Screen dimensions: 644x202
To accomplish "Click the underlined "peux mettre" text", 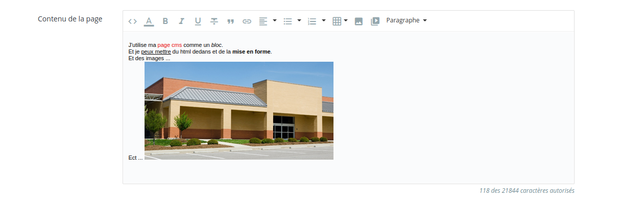I will tap(156, 52).
